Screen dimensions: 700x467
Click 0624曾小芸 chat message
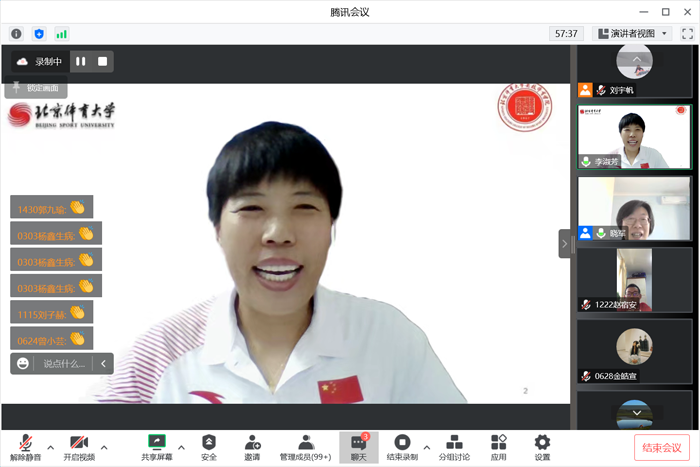pyautogui.click(x=52, y=338)
